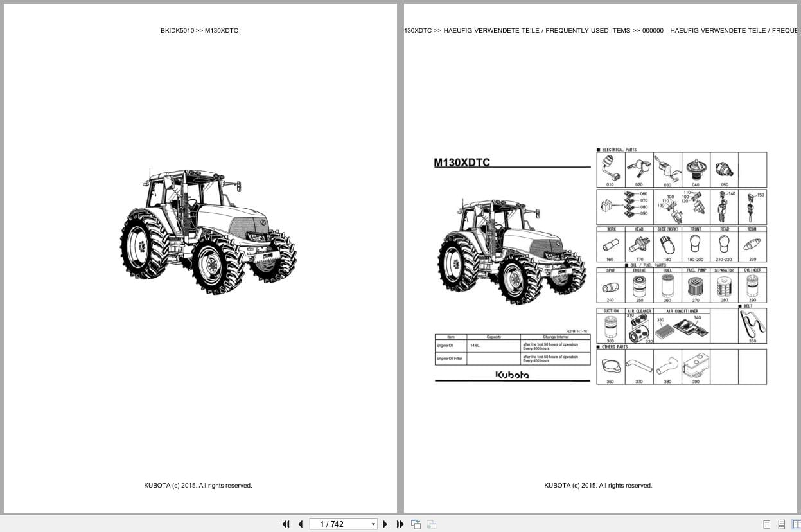This screenshot has height=532, width=801.
Task: Click the Kubota logo on right page
Action: click(512, 375)
